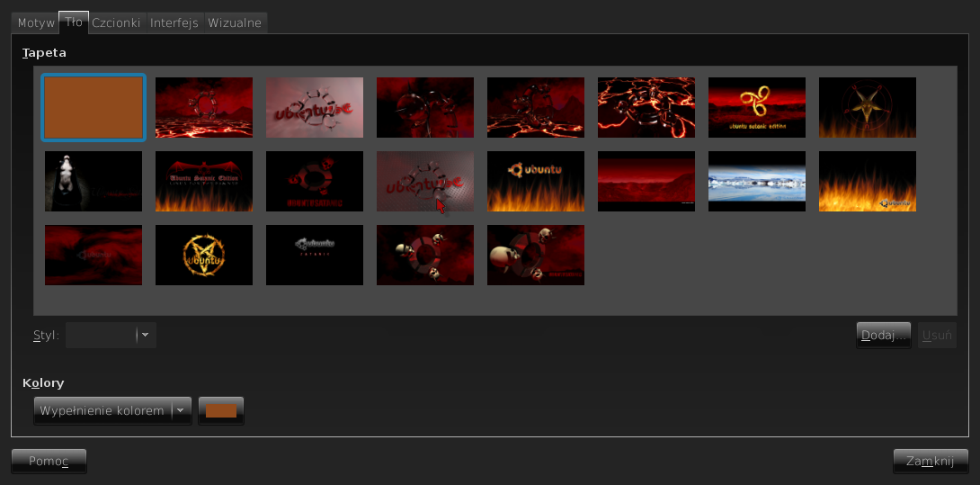Pick the blue icy lake landscape wallpaper
Image resolution: width=980 pixels, height=485 pixels.
(x=757, y=181)
